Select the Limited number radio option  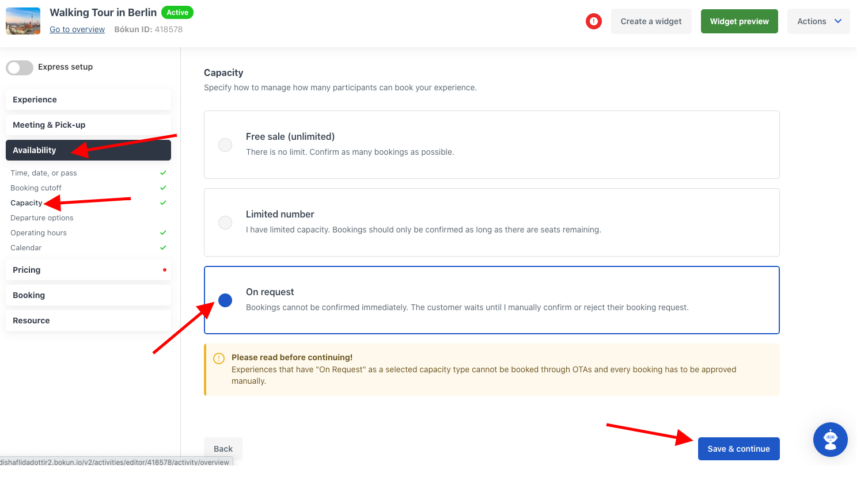[225, 223]
